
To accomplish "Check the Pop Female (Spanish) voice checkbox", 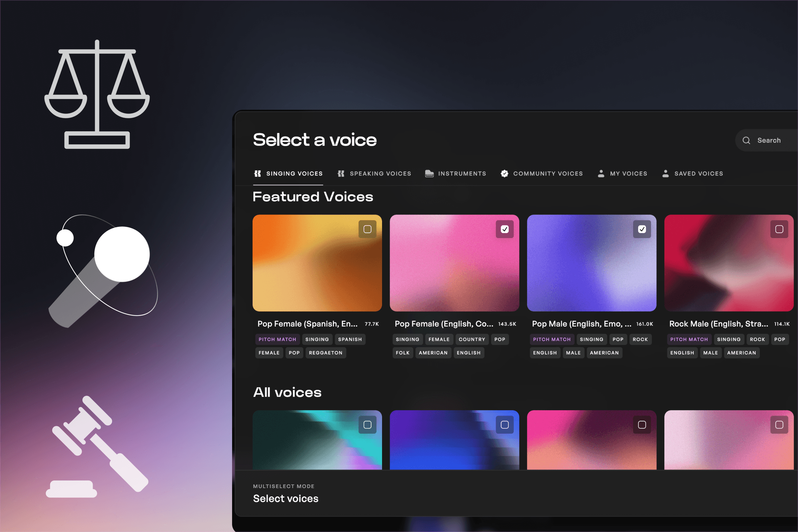I will 367,229.
